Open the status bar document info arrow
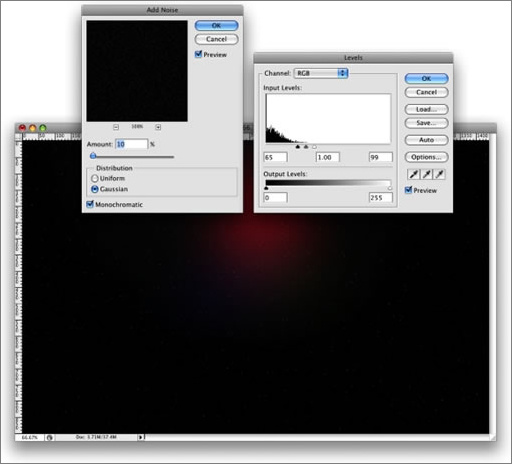Viewport: 512px width, 464px height. 141,437
